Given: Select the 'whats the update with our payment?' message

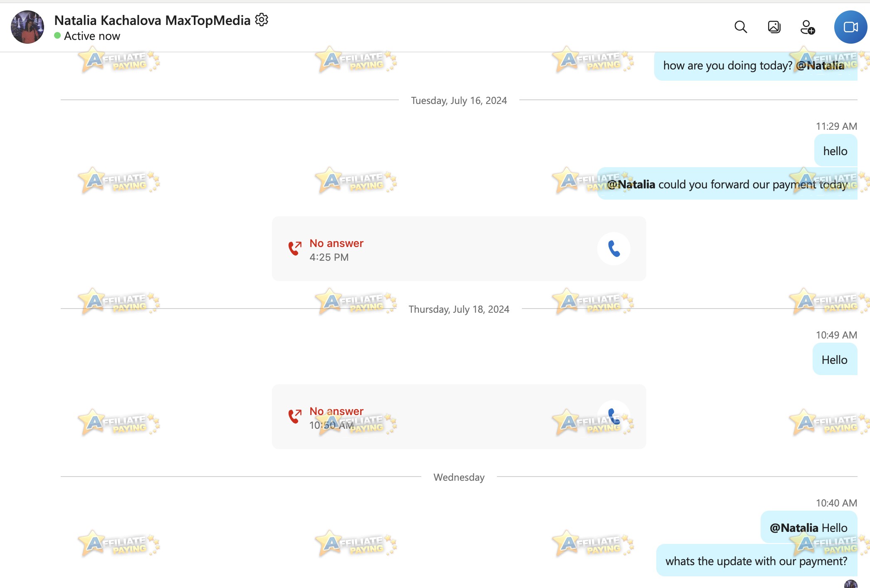Looking at the screenshot, I should coord(756,561).
